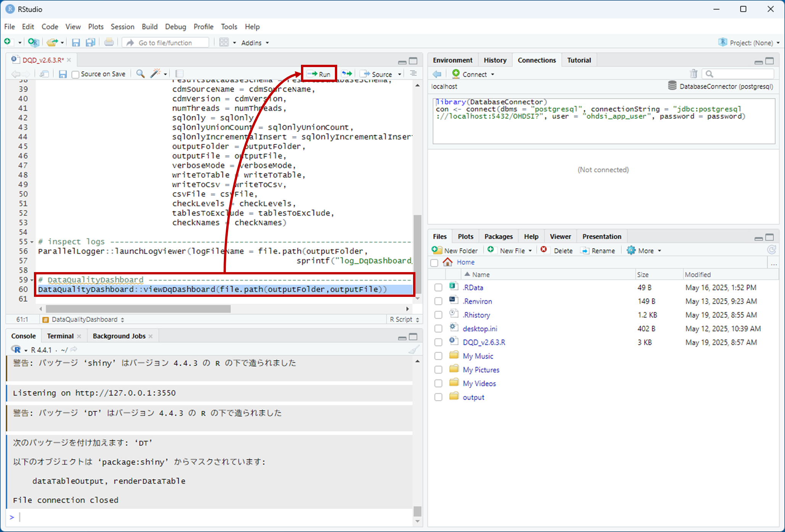Viewport: 785px width, 532px height.
Task: Open the Session menu
Action: tap(122, 27)
